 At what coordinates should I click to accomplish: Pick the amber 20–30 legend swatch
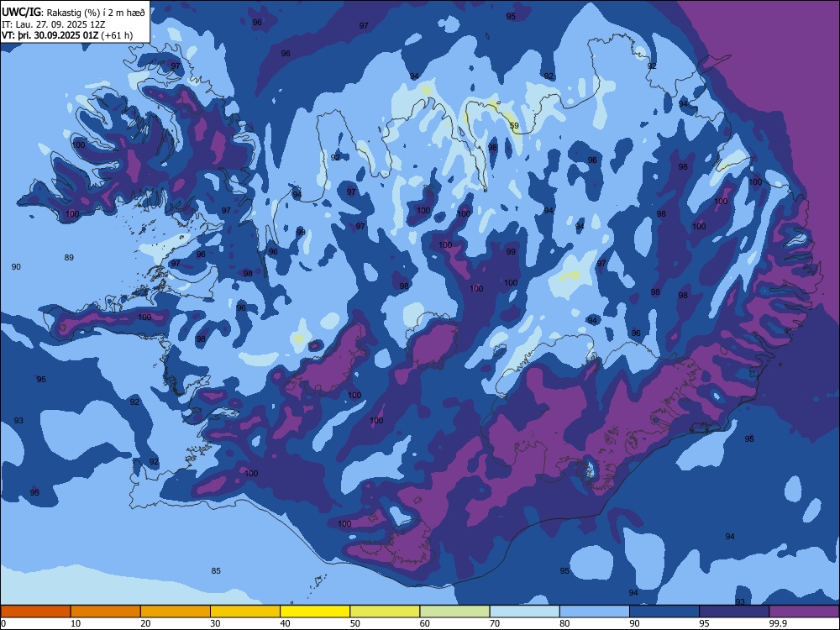point(176,612)
